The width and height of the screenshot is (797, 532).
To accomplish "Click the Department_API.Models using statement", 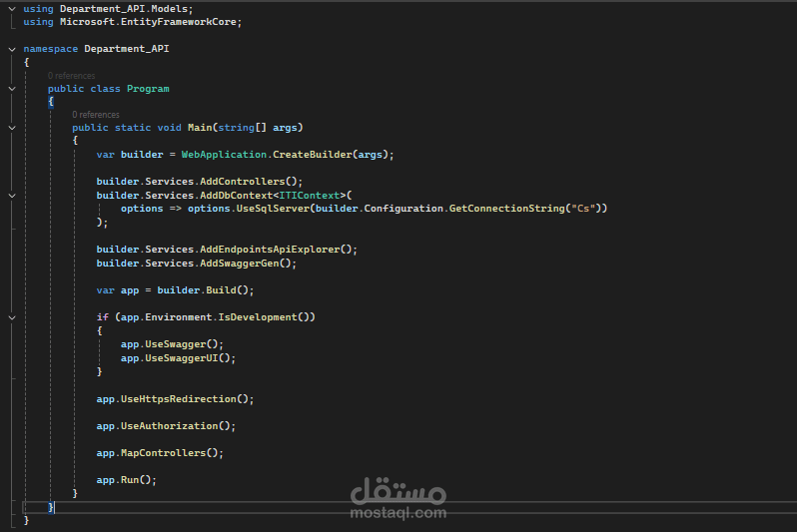I will 108,9.
